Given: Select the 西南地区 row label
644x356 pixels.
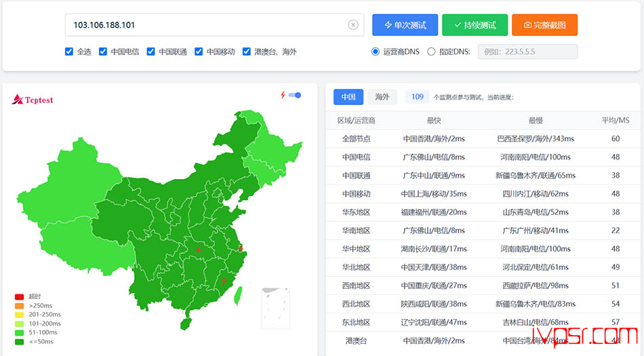Looking at the screenshot, I should [356, 285].
